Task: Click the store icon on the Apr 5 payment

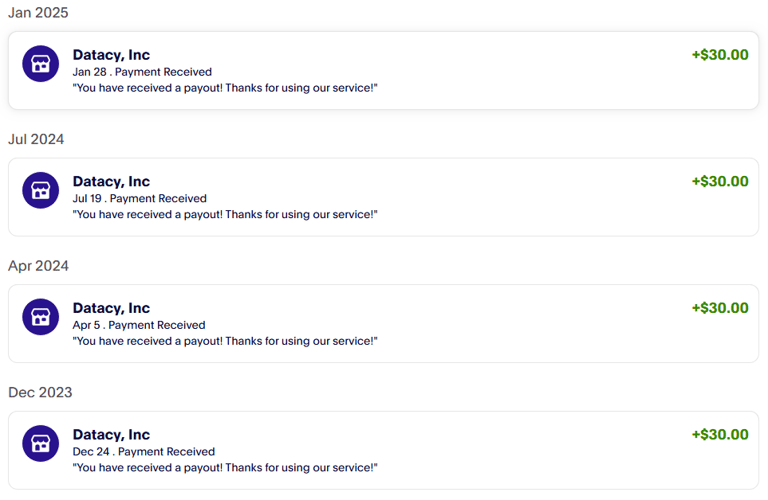Action: (40, 317)
